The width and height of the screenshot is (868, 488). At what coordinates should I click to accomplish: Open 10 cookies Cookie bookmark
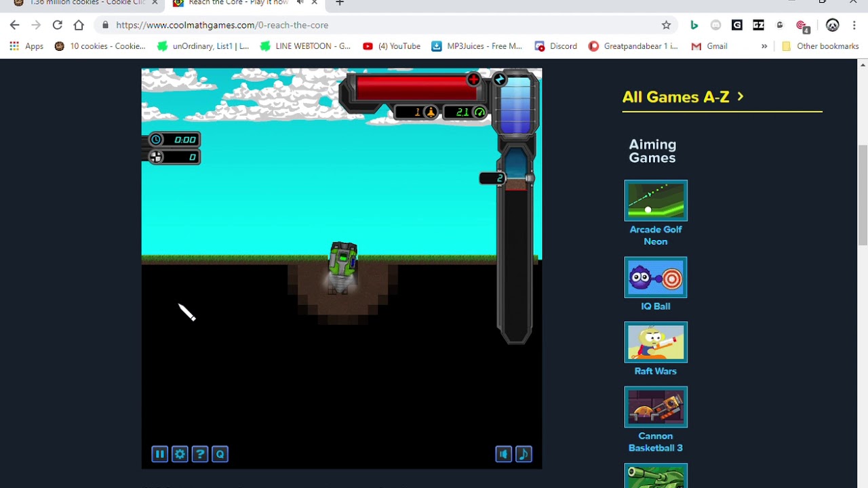coord(100,46)
